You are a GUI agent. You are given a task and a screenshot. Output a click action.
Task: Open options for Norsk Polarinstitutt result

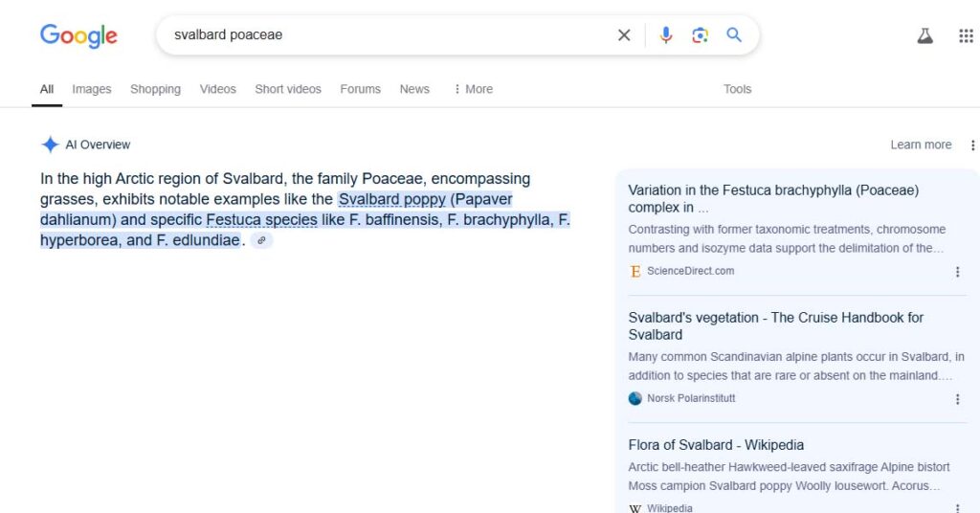pyautogui.click(x=957, y=399)
